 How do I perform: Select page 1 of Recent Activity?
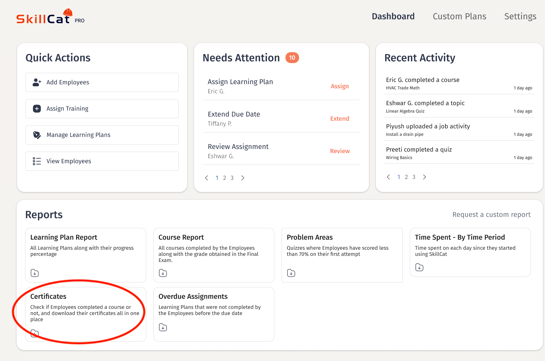pyautogui.click(x=399, y=177)
